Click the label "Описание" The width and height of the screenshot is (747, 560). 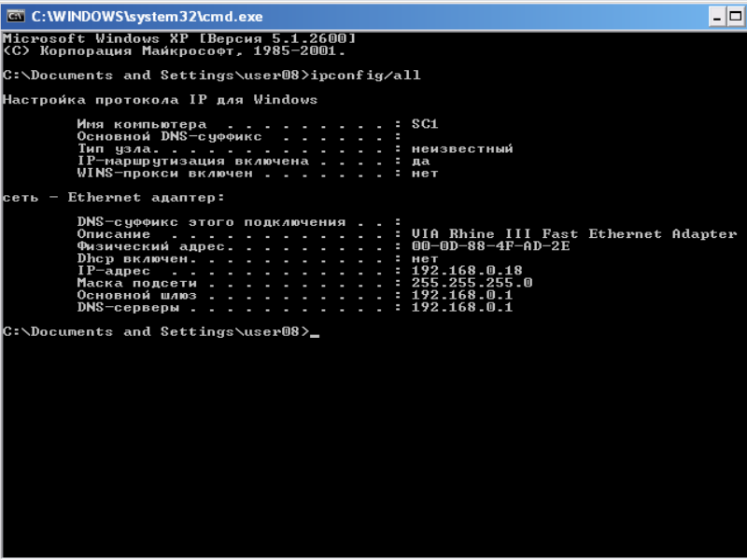coord(114,234)
